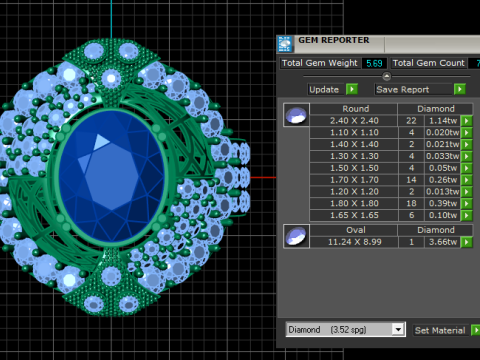This screenshot has height=360, width=480.
Task: Click the Total Gem Weight label
Action: click(320, 63)
